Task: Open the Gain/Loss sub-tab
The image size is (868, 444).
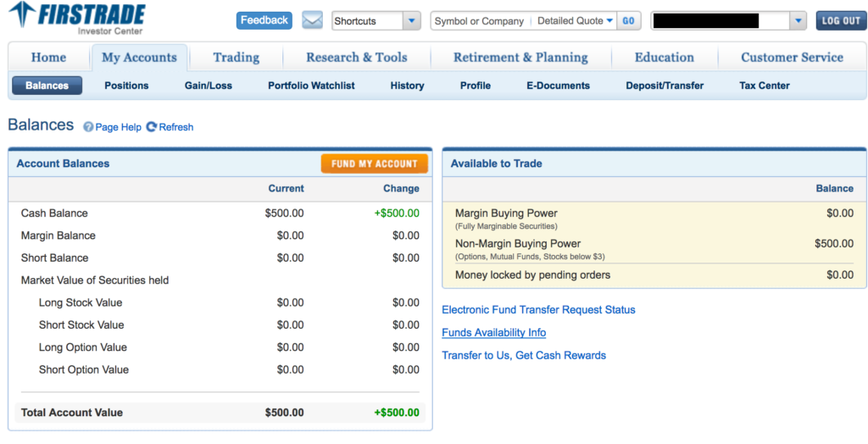Action: click(x=209, y=86)
